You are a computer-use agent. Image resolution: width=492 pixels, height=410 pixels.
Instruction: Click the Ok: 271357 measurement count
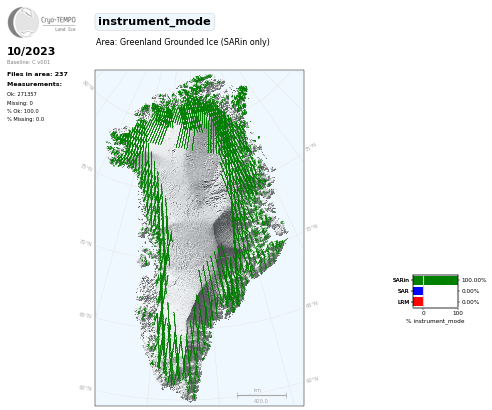(x=22, y=94)
